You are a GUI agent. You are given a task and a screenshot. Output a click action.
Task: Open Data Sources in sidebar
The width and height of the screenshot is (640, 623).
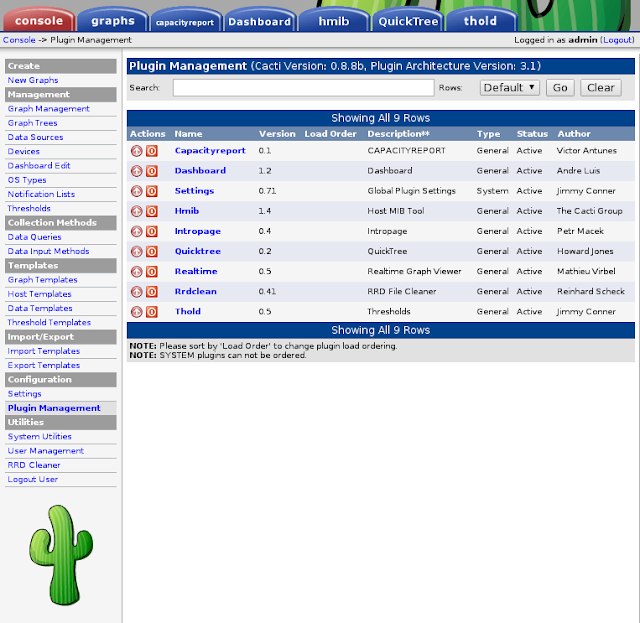35,138
